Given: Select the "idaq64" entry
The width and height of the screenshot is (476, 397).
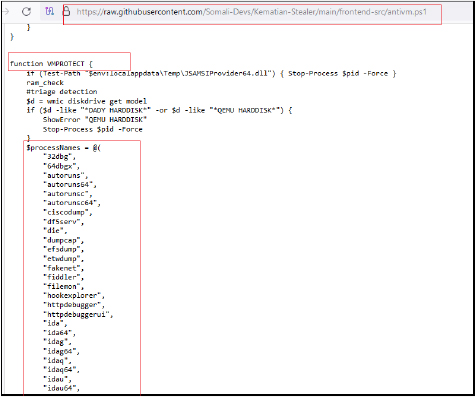Looking at the screenshot, I should [61, 370].
